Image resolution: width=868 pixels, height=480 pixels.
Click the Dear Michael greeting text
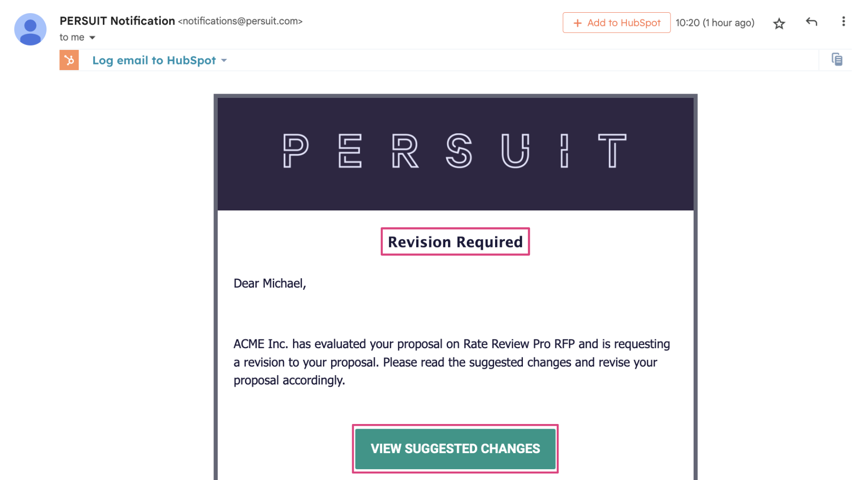pyautogui.click(x=270, y=283)
